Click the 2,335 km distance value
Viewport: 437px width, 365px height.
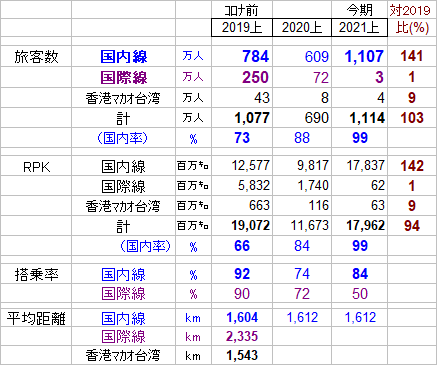242,336
